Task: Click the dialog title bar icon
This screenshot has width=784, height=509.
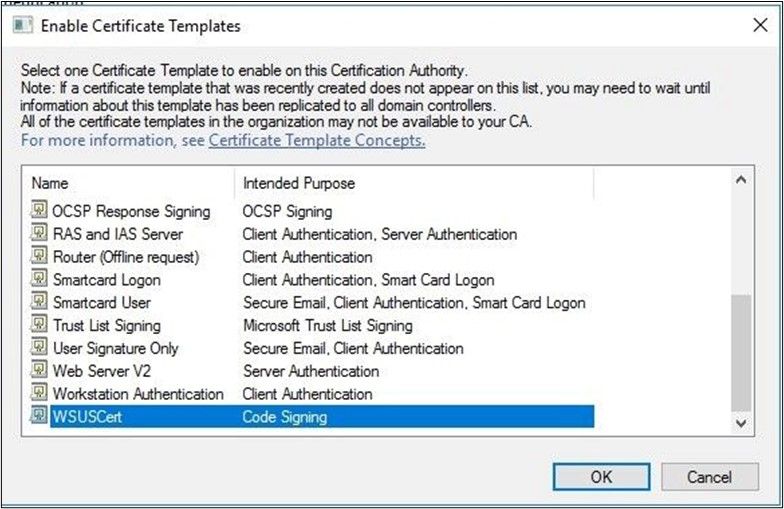Action: (x=20, y=26)
